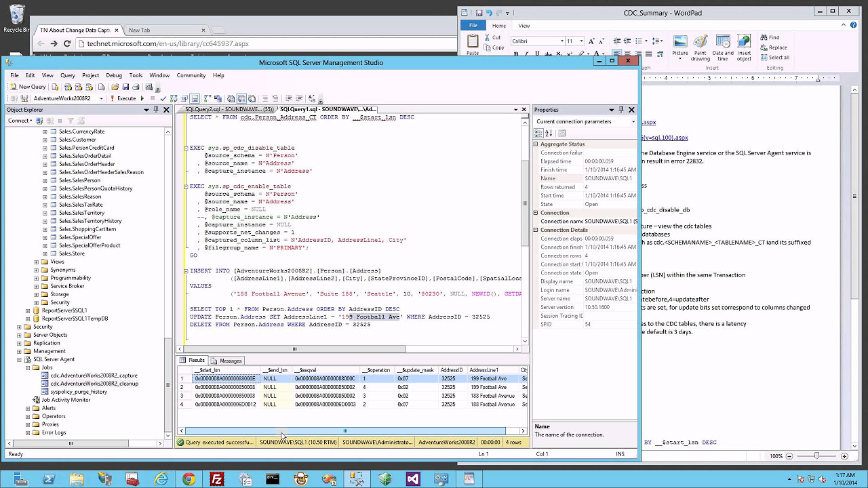
Task: Click Paint drawing icon in WordPad
Action: [701, 47]
